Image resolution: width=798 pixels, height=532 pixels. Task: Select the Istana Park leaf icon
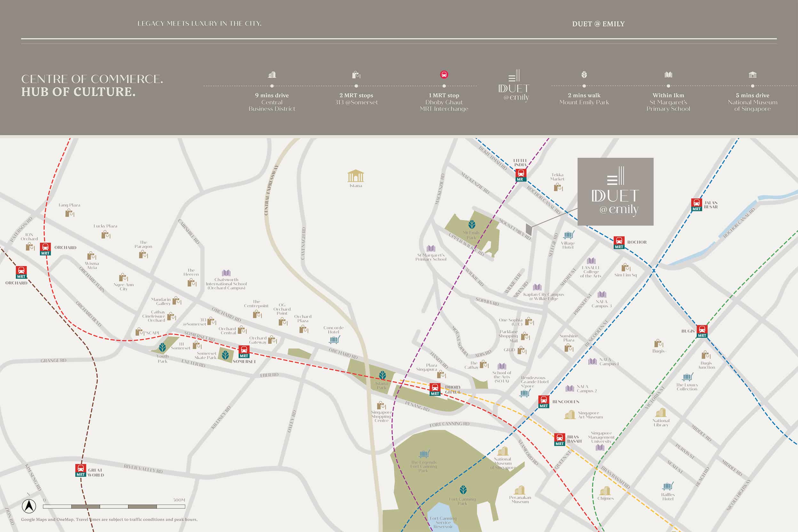(x=382, y=375)
